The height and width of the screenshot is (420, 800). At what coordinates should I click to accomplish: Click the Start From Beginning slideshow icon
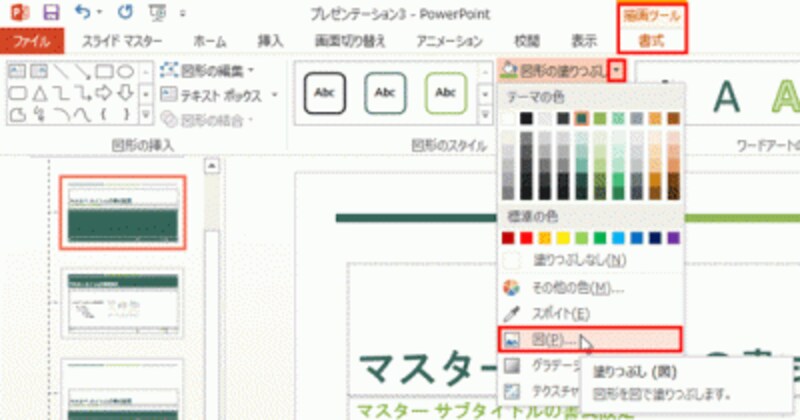click(157, 13)
